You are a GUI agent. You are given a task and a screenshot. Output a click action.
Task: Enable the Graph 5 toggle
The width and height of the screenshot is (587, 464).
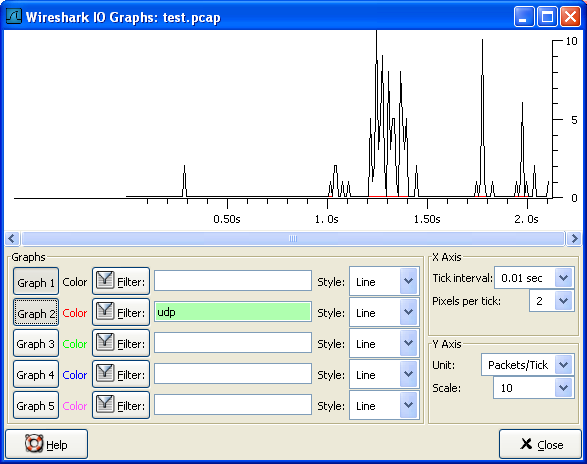click(36, 406)
